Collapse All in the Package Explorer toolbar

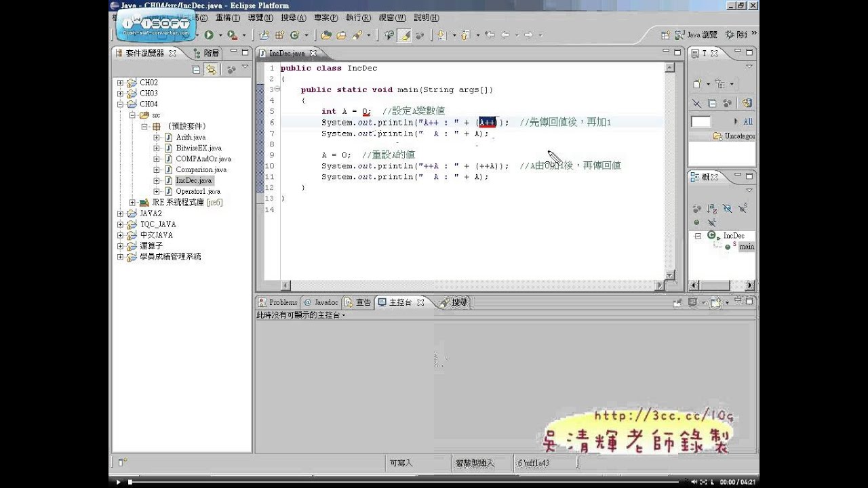196,69
